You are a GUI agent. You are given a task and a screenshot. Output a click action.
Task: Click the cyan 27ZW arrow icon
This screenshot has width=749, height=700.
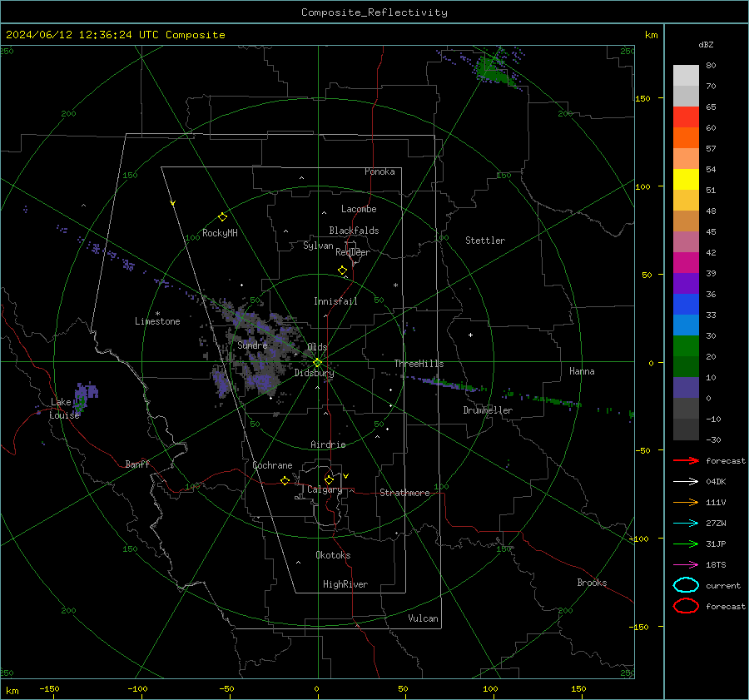click(686, 524)
